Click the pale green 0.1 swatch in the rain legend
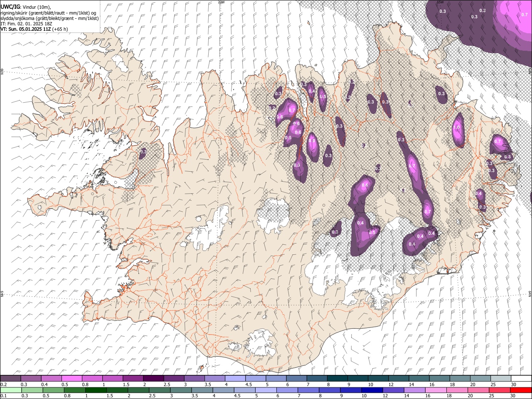Screen dimensions: 532x399 pyautogui.click(x=11, y=390)
